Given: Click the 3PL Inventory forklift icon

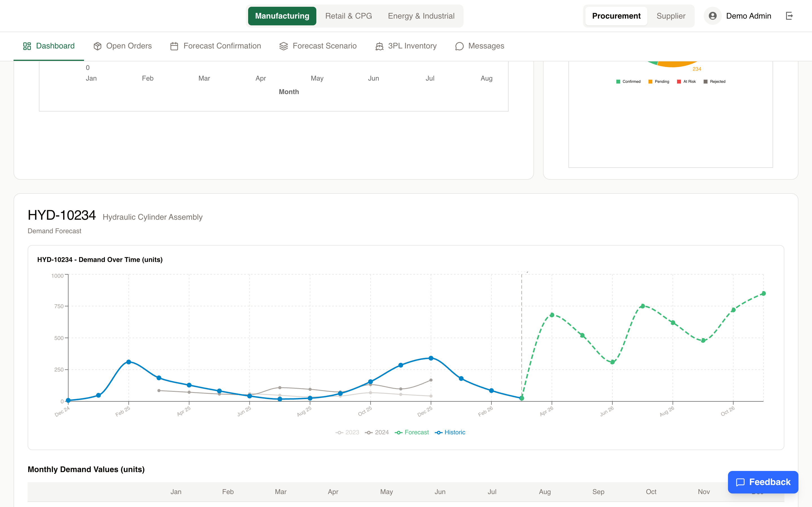Looking at the screenshot, I should tap(379, 46).
